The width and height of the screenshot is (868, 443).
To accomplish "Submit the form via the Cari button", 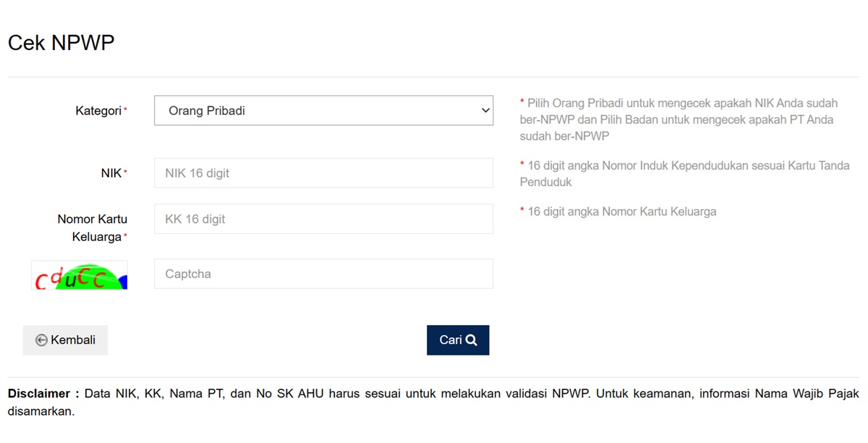I will (x=457, y=339).
